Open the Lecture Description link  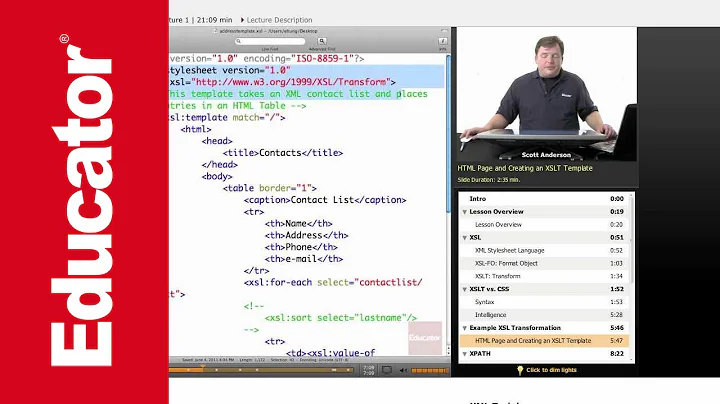(x=279, y=20)
